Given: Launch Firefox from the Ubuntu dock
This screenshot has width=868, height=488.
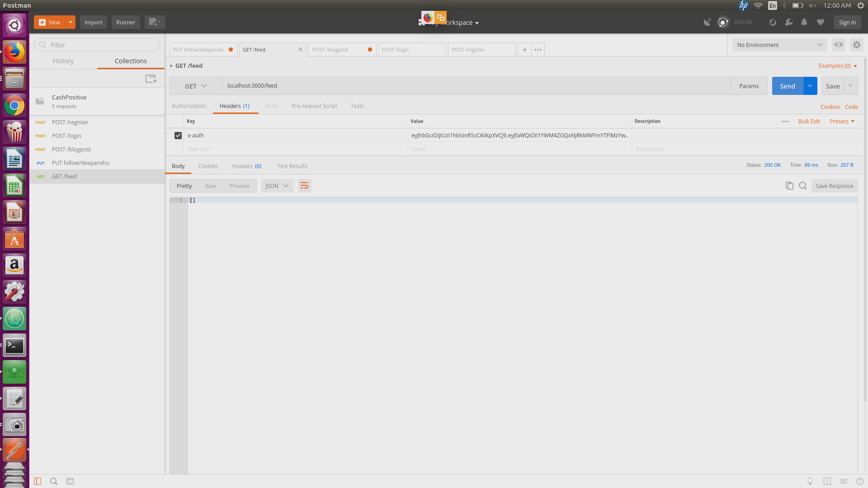Looking at the screenshot, I should (x=14, y=52).
